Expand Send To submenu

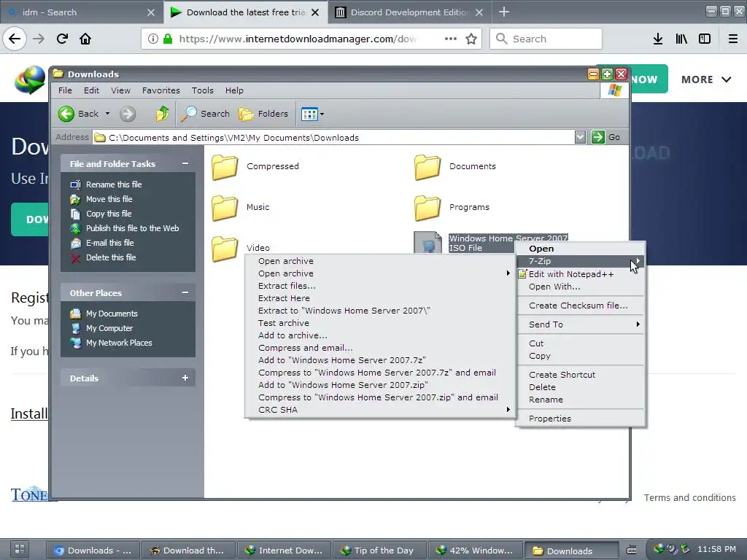pos(638,324)
